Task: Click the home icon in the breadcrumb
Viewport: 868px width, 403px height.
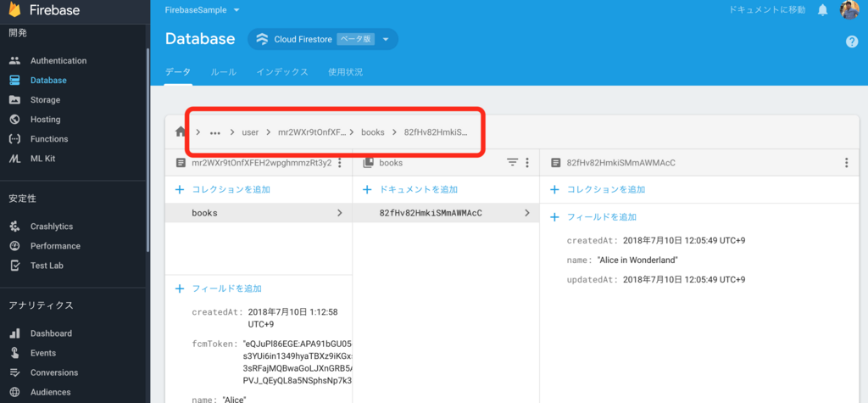Action: (x=180, y=132)
